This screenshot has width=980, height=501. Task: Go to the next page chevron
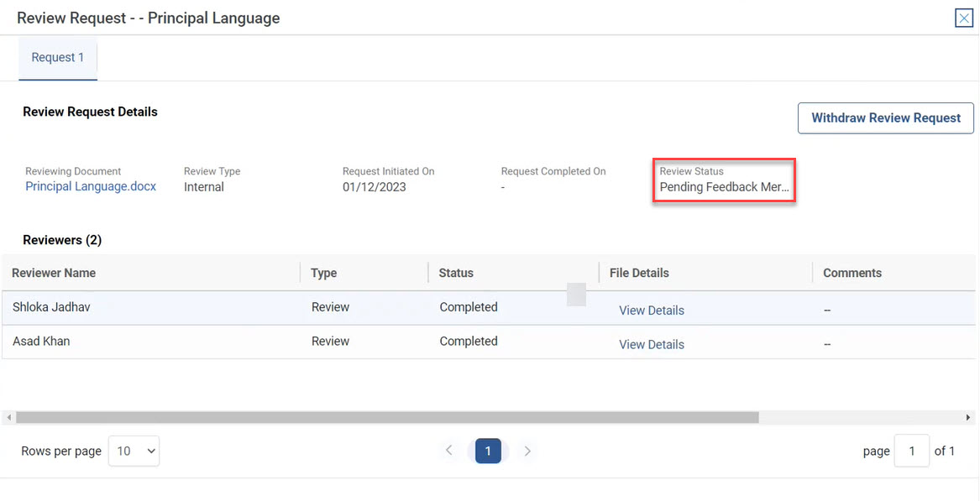(527, 451)
